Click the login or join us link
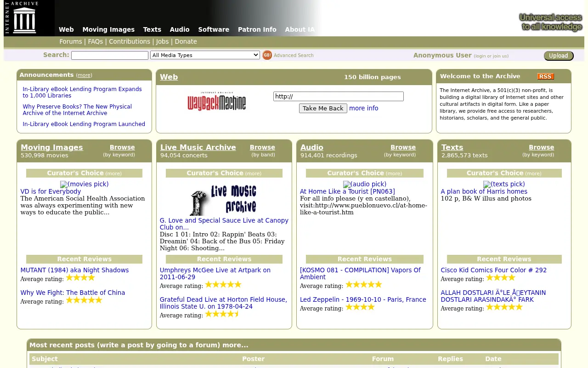The width and height of the screenshot is (588, 368). [491, 56]
